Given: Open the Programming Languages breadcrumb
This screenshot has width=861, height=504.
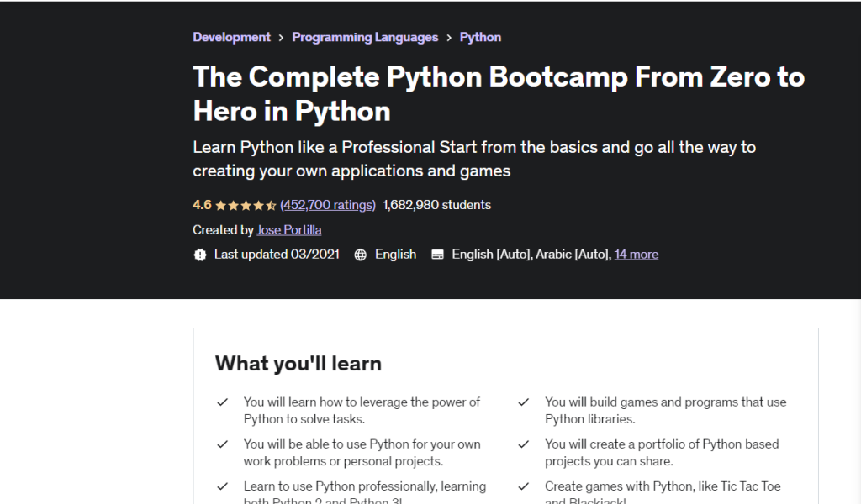Looking at the screenshot, I should pyautogui.click(x=365, y=37).
